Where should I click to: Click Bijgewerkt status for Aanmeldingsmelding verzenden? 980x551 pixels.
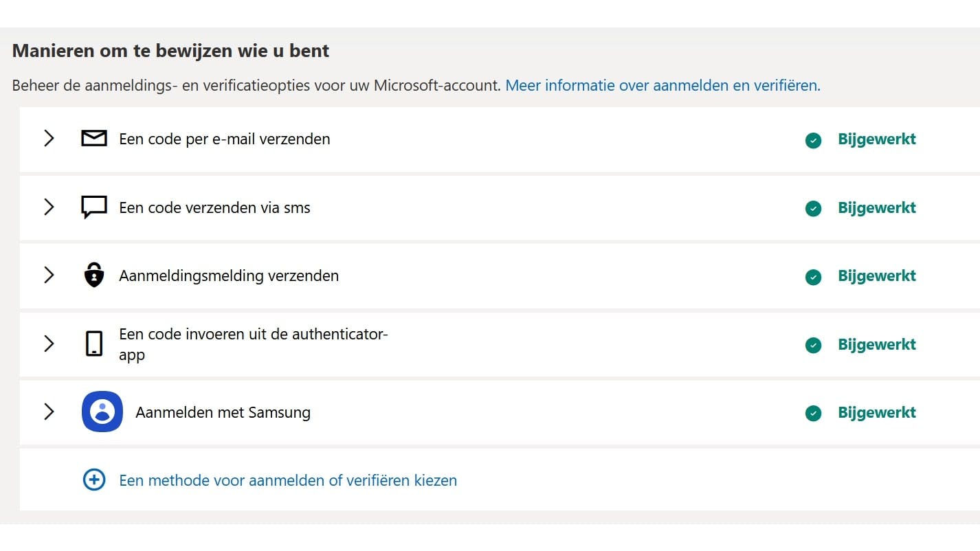[x=876, y=275]
